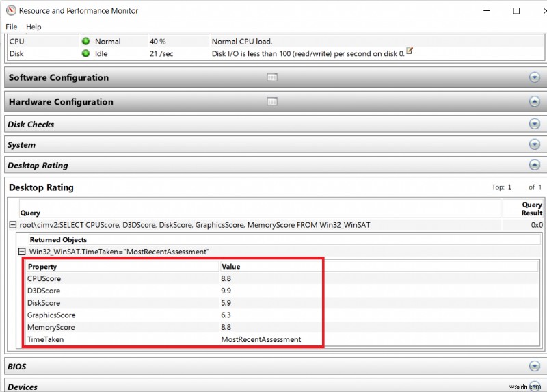The height and width of the screenshot is (392, 547).
Task: Collapse the root\cimv2 query row
Action: [x=12, y=225]
